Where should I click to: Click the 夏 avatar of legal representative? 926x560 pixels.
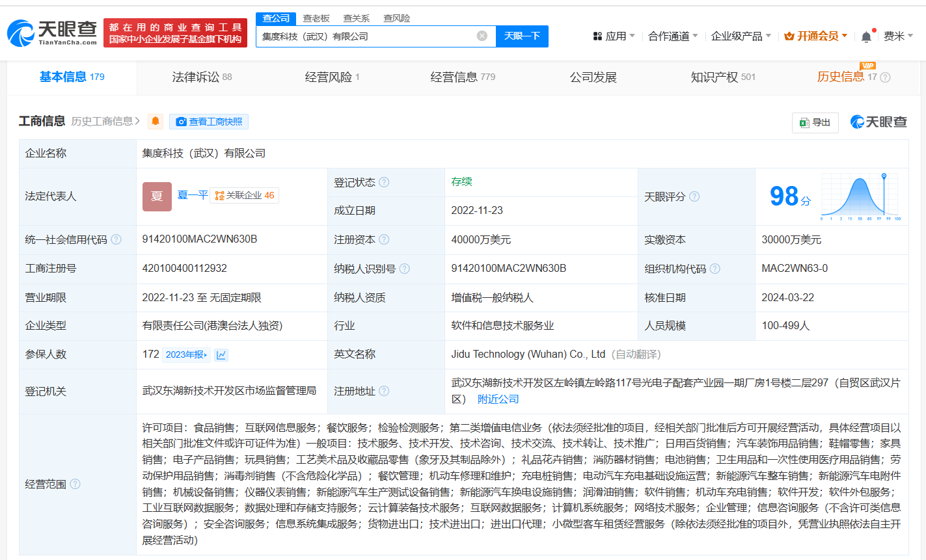[x=157, y=196]
